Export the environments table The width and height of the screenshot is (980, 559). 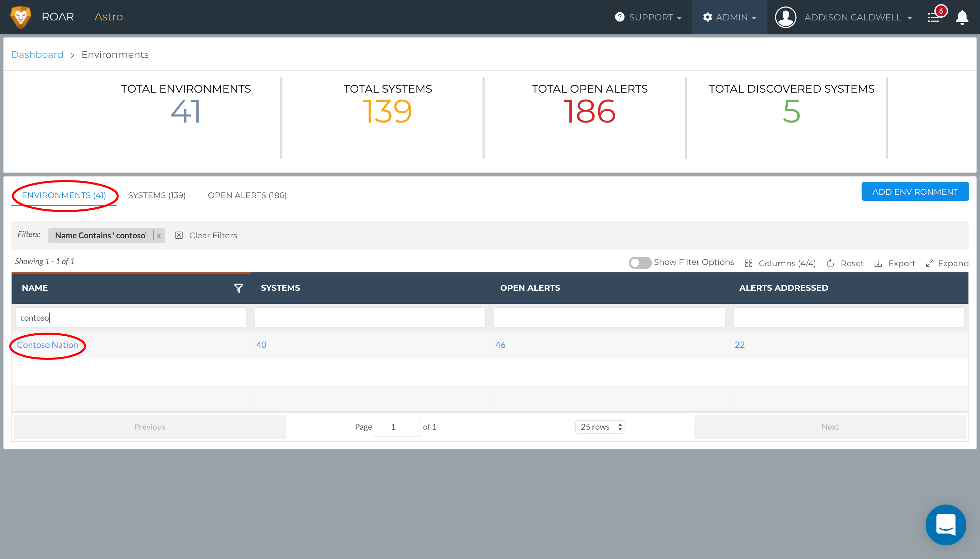(x=895, y=263)
